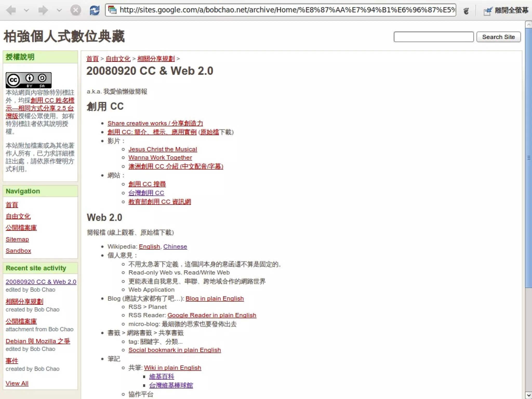Open recent activity 事件 link
Image resolution: width=532 pixels, height=399 pixels.
coord(12,361)
